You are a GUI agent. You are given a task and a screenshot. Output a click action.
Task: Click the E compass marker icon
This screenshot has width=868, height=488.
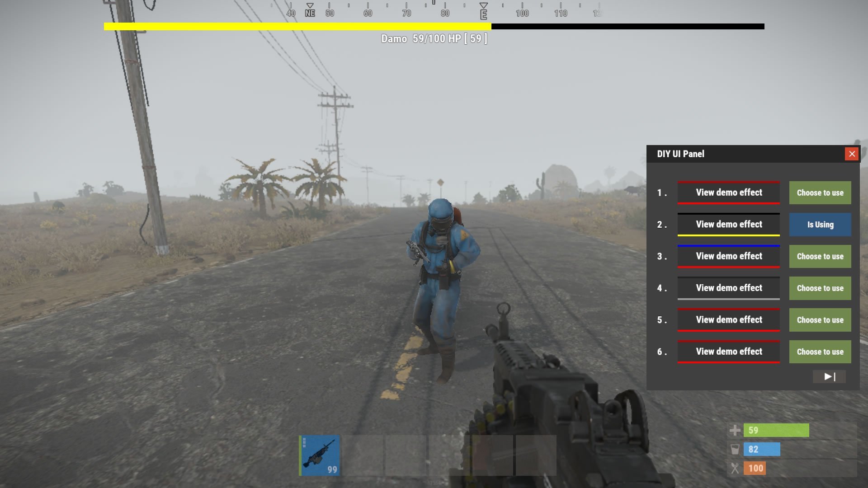(483, 10)
